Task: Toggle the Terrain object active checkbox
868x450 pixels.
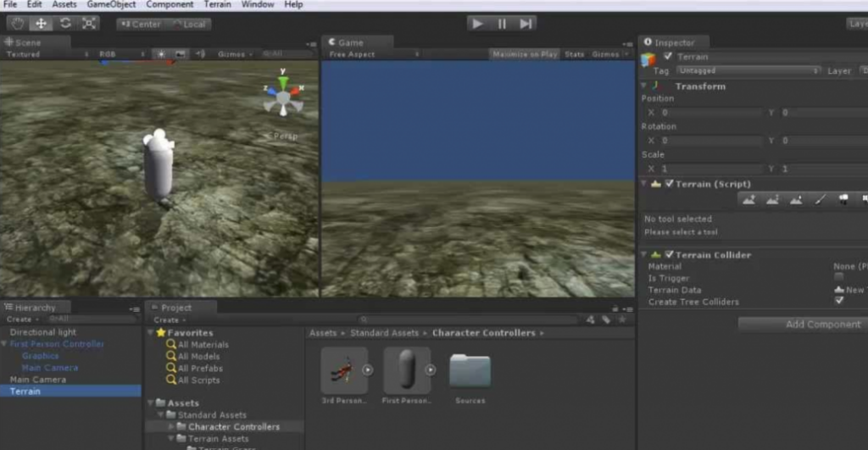Action: (668, 56)
